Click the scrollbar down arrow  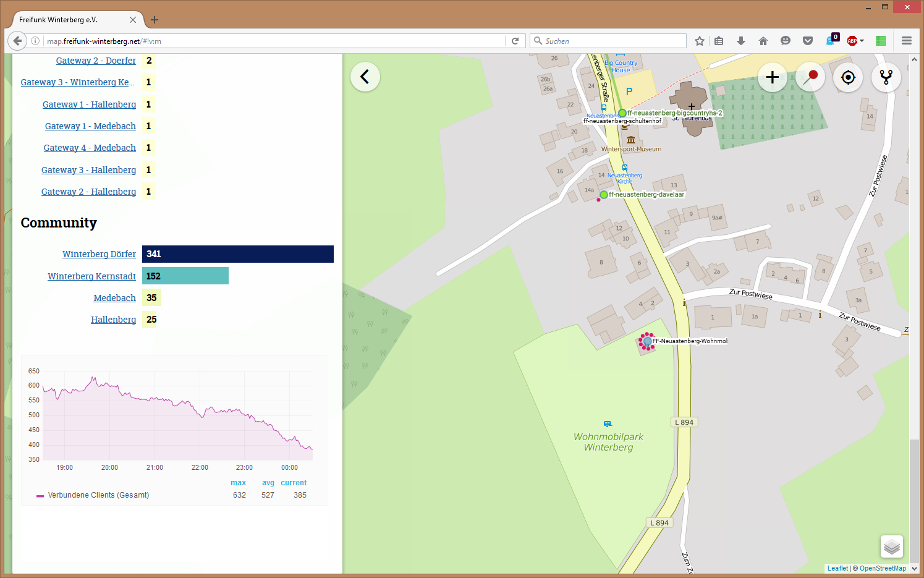[x=914, y=568]
